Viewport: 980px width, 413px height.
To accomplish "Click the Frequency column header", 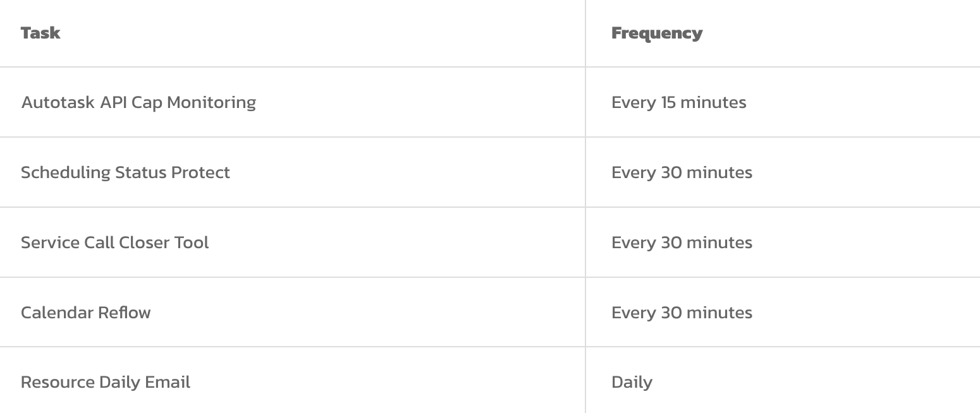I will [x=656, y=33].
